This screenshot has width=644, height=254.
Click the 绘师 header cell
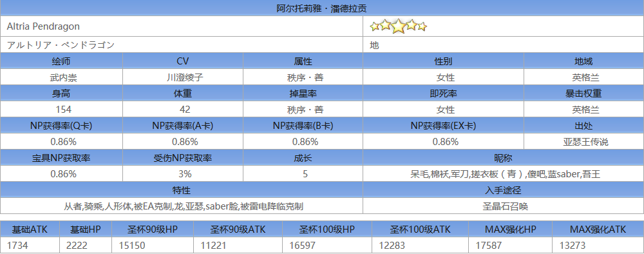click(x=61, y=61)
